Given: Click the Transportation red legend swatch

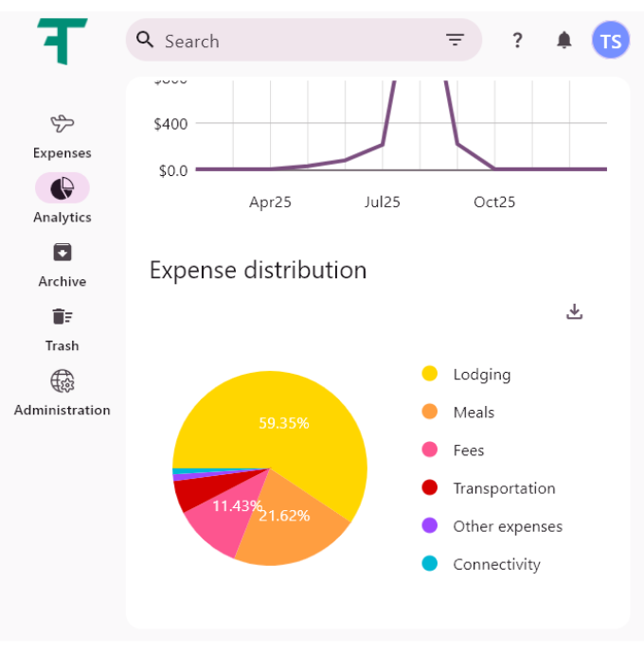Looking at the screenshot, I should click(430, 488).
